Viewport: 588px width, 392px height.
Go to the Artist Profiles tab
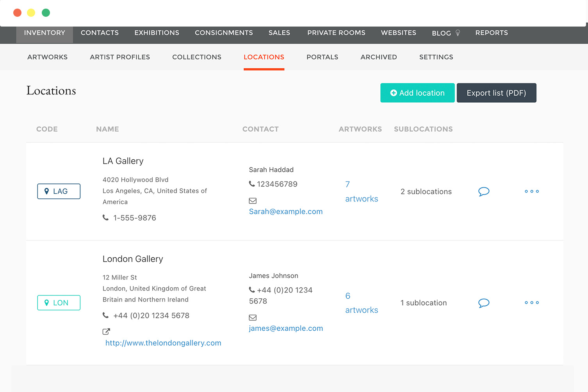[x=120, y=57]
